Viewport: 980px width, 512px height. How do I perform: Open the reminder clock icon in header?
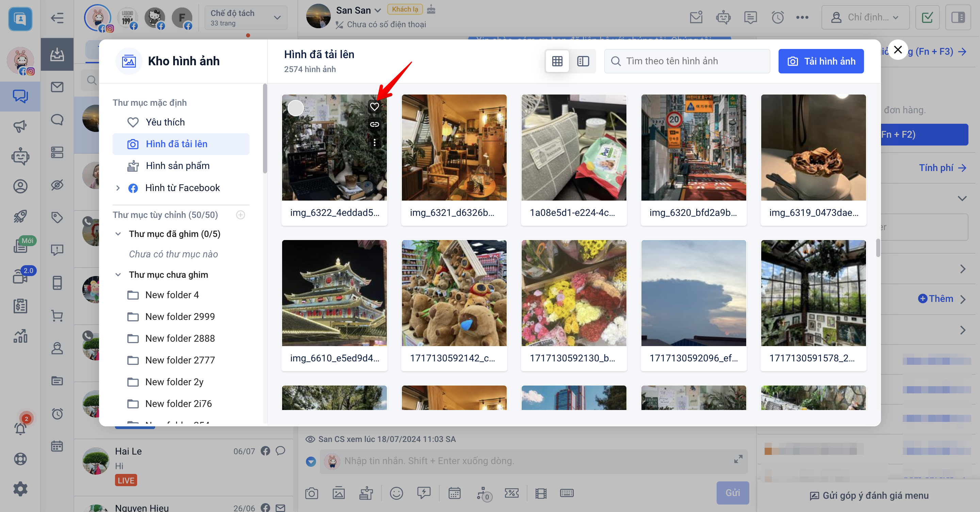tap(777, 17)
